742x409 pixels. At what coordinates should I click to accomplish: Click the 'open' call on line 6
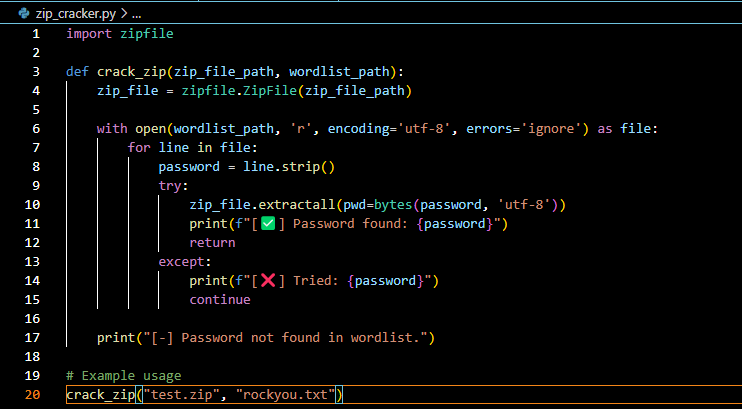click(x=150, y=129)
